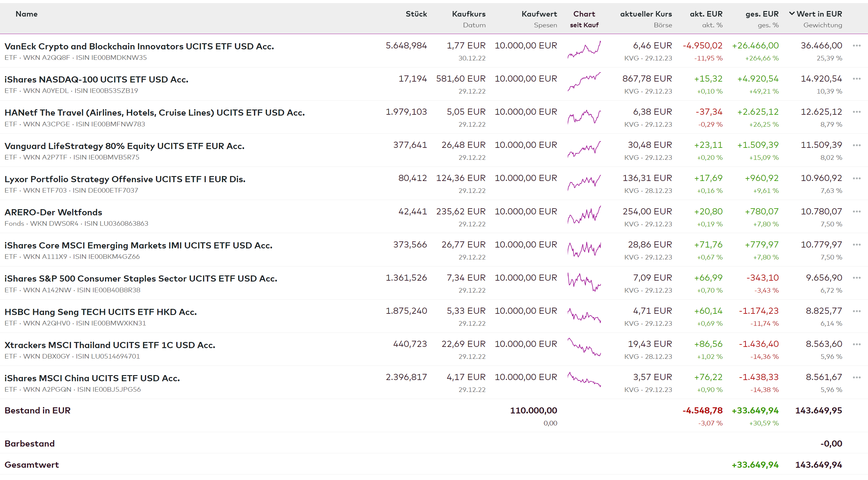The height and width of the screenshot is (480, 868).
Task: Open three-dot menu for Xtrackers MSCI Thailand
Action: (x=856, y=344)
